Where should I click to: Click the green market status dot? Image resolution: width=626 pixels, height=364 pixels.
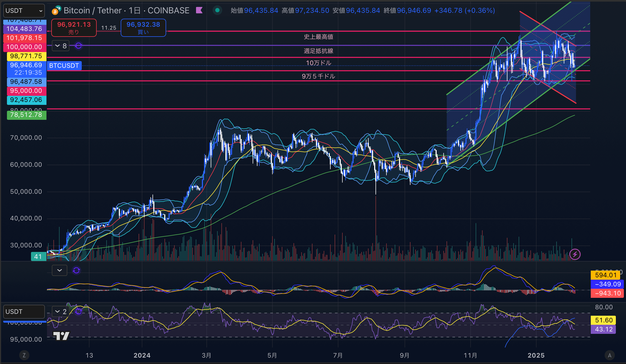(217, 10)
